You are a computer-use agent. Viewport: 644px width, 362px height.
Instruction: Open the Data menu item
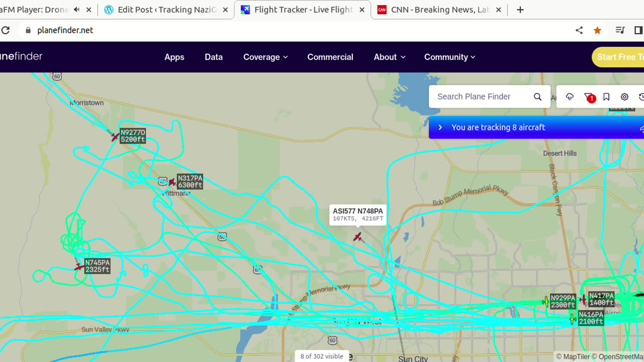[x=213, y=57]
